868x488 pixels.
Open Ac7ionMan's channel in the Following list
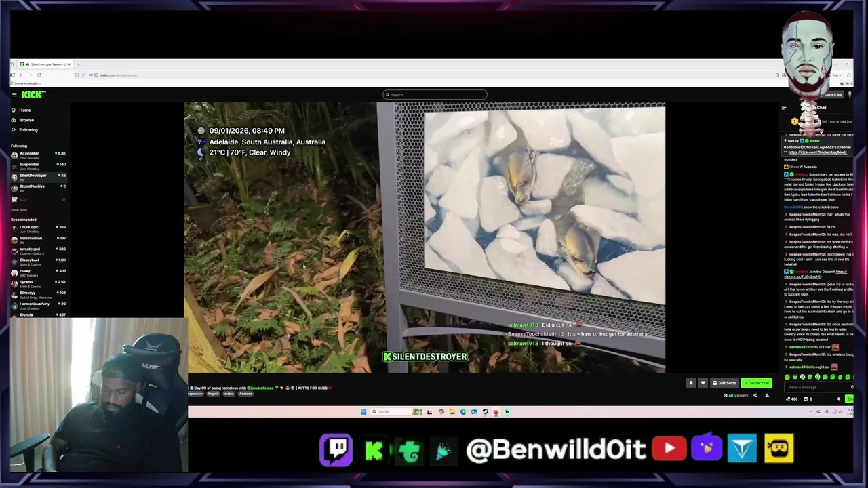pos(38,155)
